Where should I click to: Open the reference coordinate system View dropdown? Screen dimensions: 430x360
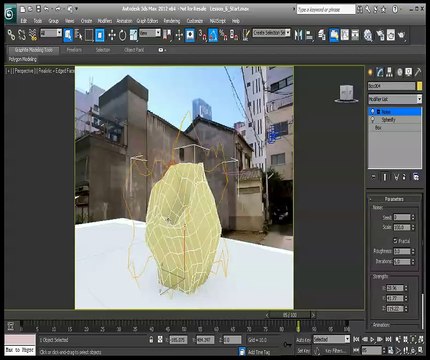150,33
